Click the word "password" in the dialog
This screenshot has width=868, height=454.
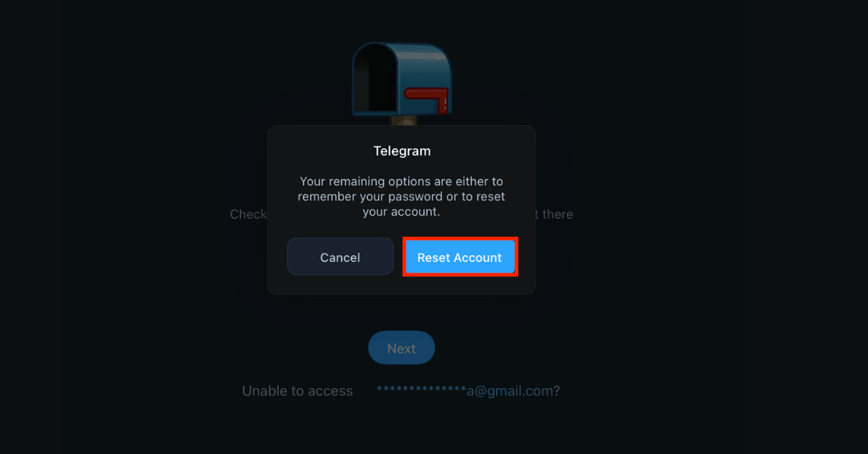[x=411, y=197]
